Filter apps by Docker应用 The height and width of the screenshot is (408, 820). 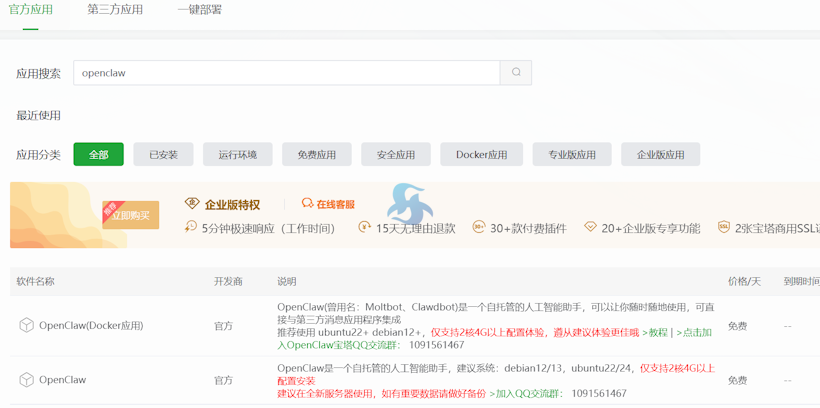coord(482,154)
